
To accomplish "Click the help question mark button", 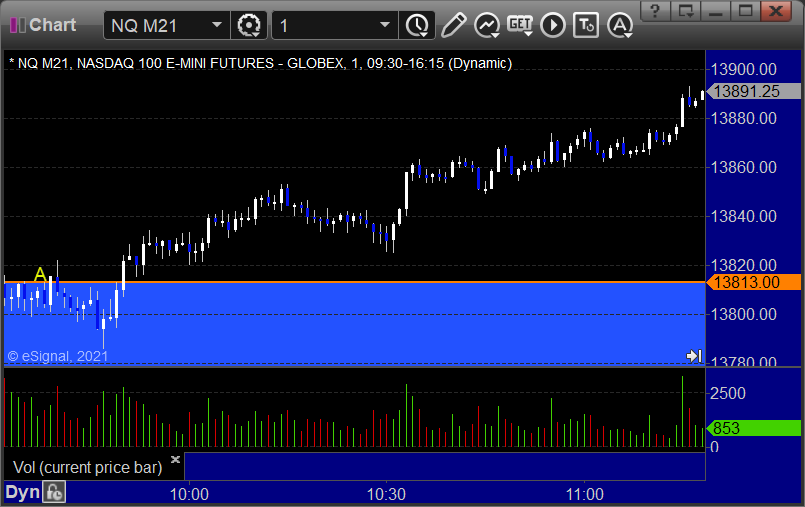I will tap(655, 11).
